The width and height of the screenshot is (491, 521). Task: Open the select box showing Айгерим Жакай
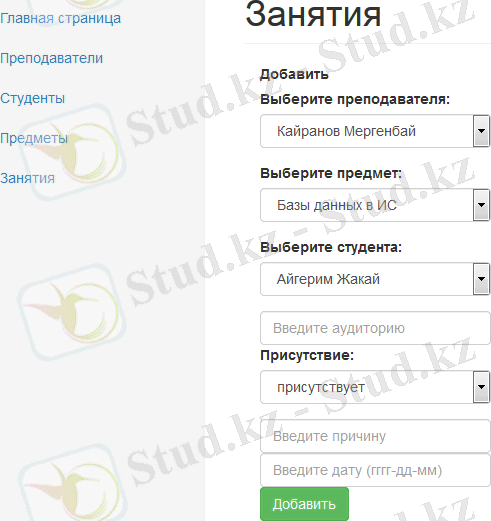click(x=375, y=279)
